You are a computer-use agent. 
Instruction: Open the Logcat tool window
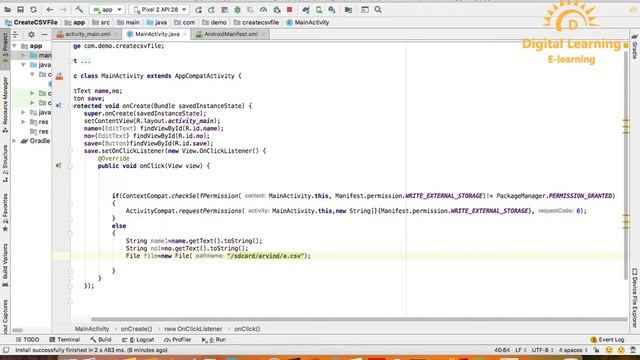[138, 340]
